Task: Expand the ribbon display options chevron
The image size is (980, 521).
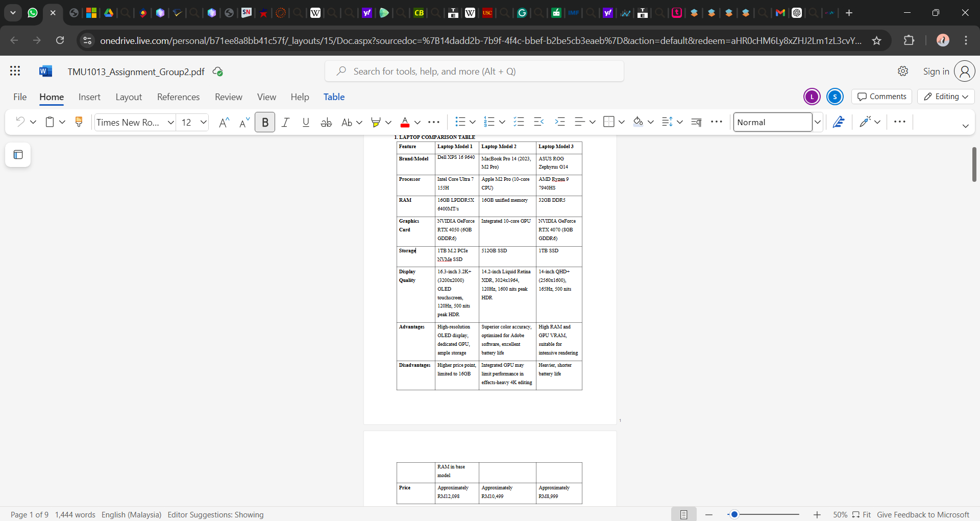Action: tap(965, 126)
